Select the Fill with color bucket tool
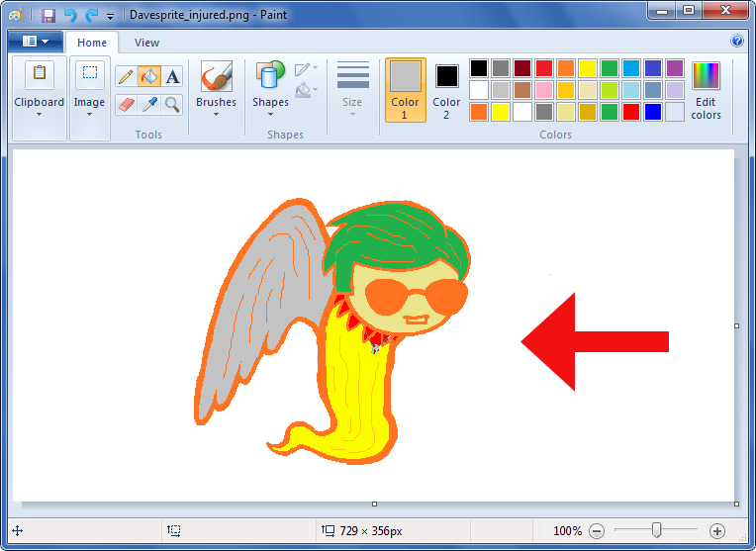The height and width of the screenshot is (551, 756). click(x=149, y=76)
